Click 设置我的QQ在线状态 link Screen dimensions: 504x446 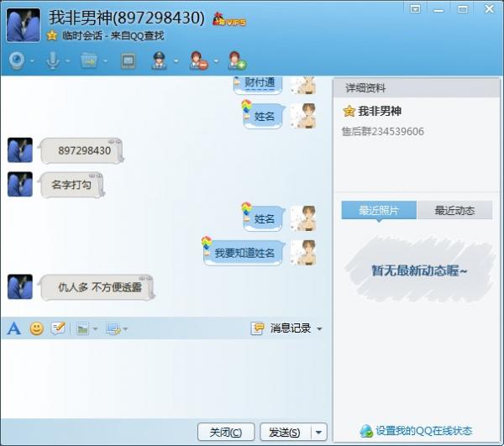(x=424, y=431)
